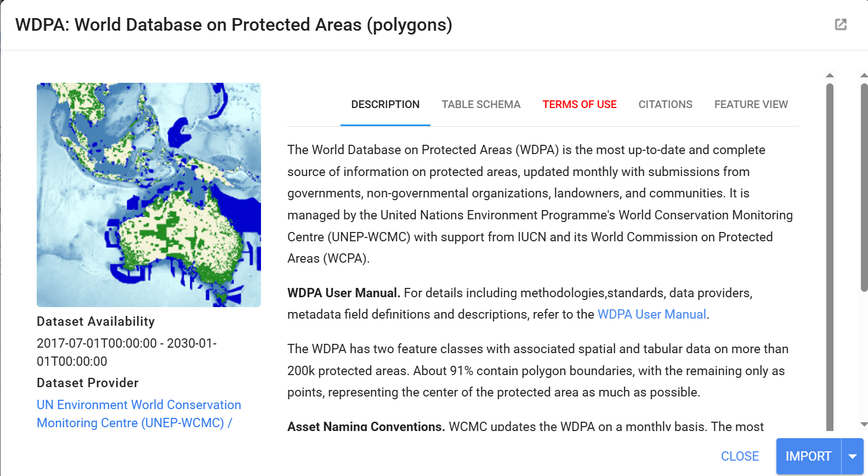Close the dataset dialog with CLOSE
Image resolution: width=868 pixels, height=476 pixels.
click(740, 456)
